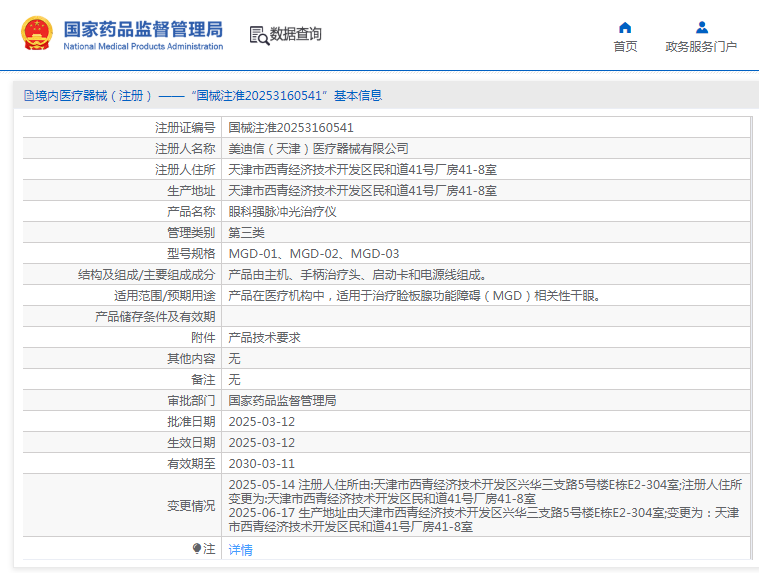Click the 适用范围/预期用途 row label
This screenshot has width=759, height=573.
tap(165, 296)
